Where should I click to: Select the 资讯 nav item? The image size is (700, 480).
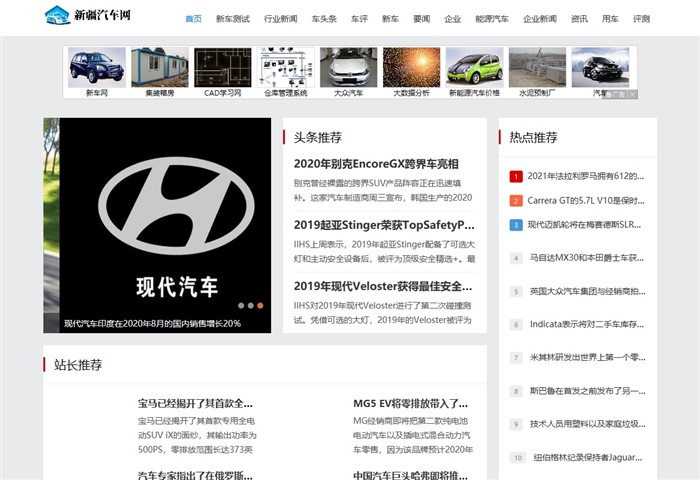[579, 19]
